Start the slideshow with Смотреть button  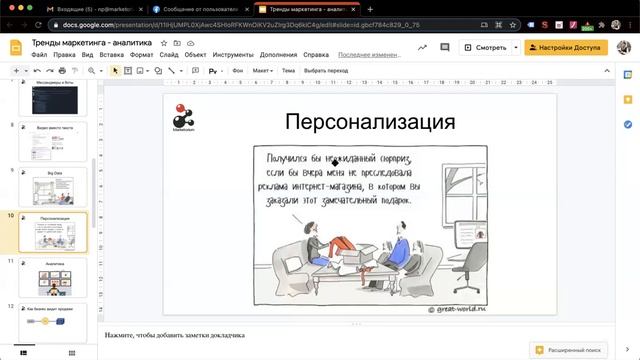(486, 48)
